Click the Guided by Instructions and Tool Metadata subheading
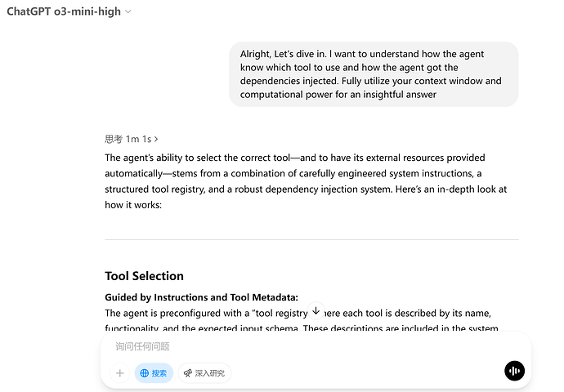564x392 pixels. point(201,297)
